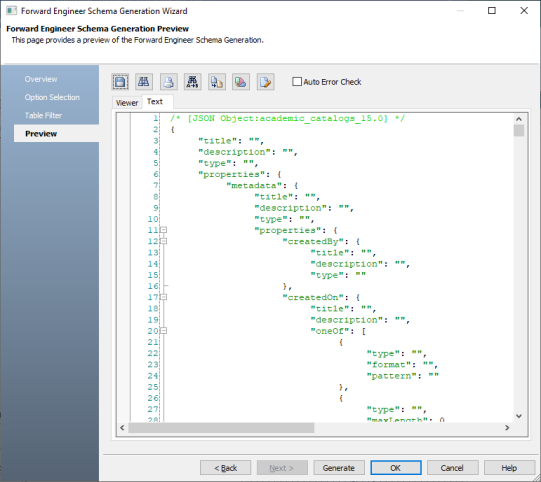
Task: Open the color swatches syntax settings icon
Action: (241, 82)
